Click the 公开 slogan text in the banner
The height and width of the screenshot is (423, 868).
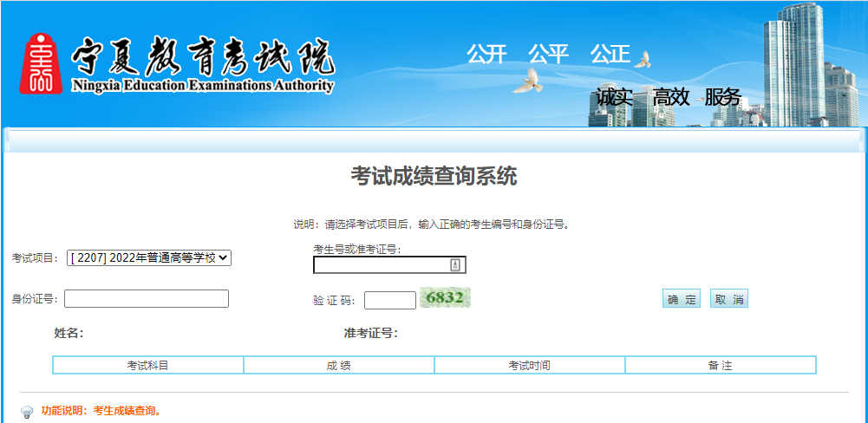tap(486, 54)
